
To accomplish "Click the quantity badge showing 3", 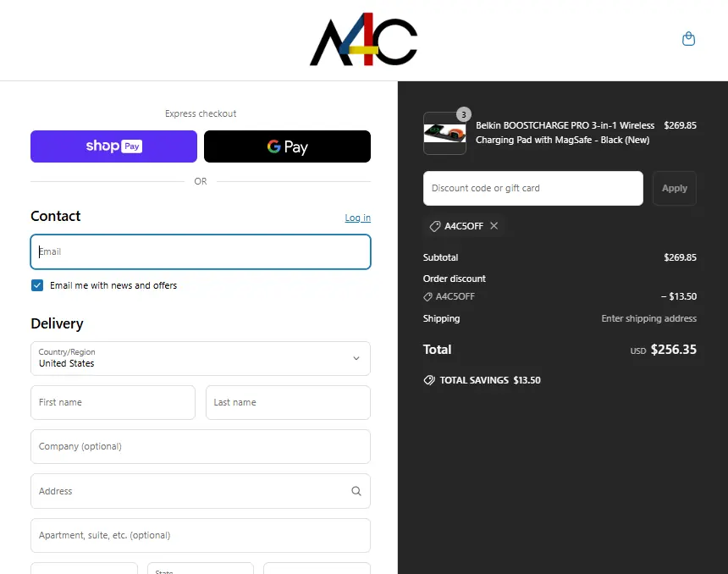I will (463, 114).
